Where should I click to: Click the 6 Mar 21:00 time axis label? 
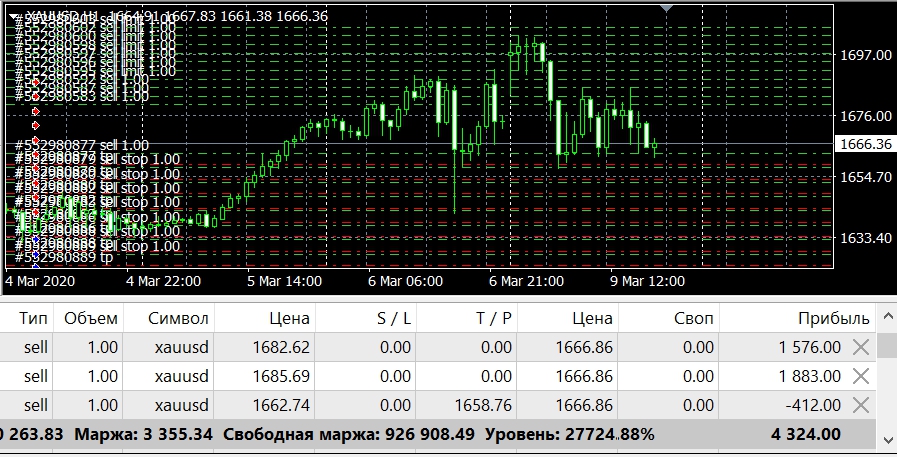click(x=526, y=281)
